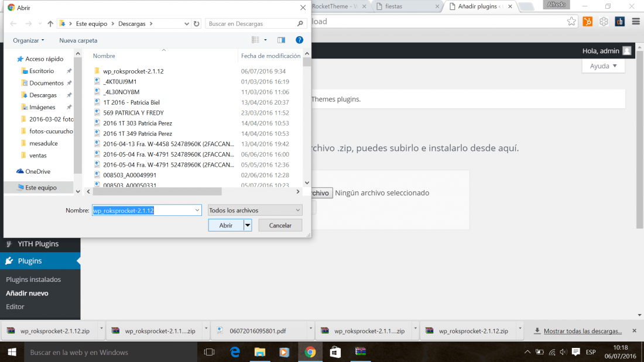Select file _4KT0UJ9M1
This screenshot has height=362, width=644.
pyautogui.click(x=120, y=82)
